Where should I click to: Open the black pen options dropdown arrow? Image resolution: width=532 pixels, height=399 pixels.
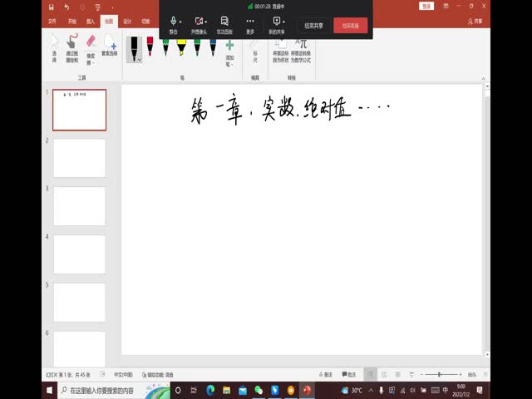(x=139, y=60)
